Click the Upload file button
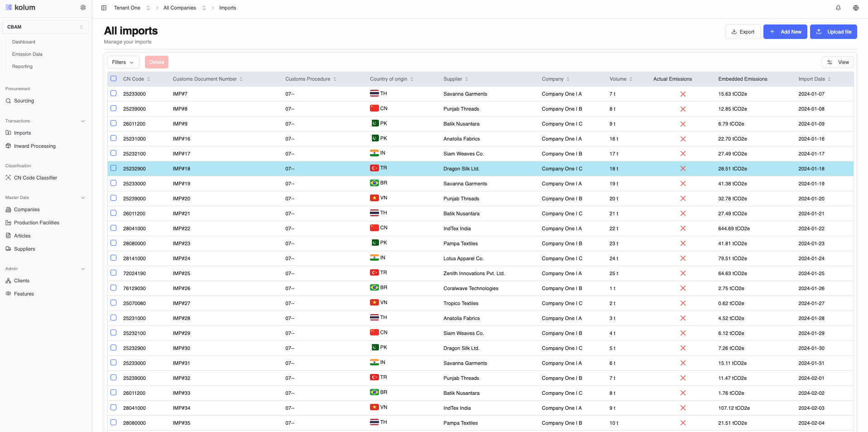Viewport: 868px width, 432px height. pos(833,32)
